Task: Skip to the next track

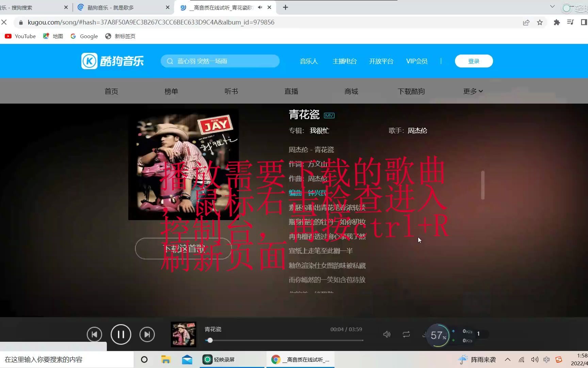Action: point(147,334)
